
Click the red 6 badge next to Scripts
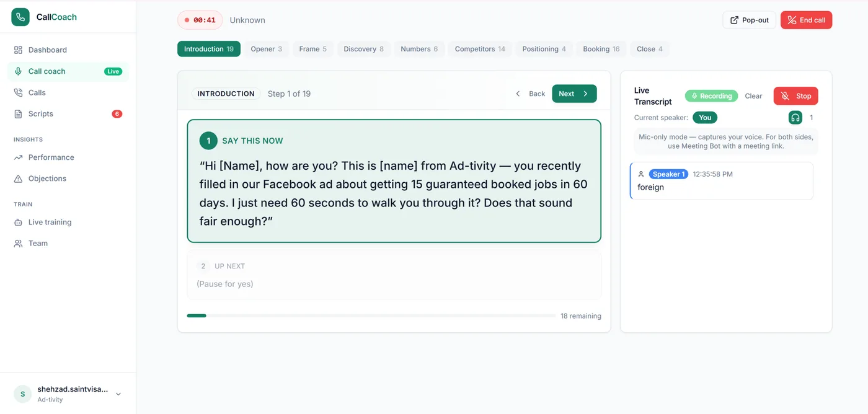(117, 113)
